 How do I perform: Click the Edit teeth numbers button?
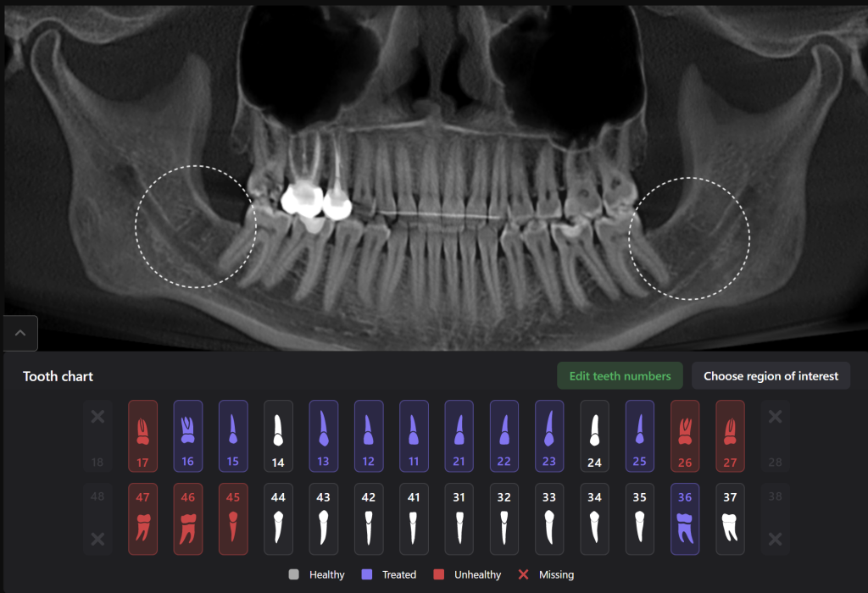pos(620,375)
